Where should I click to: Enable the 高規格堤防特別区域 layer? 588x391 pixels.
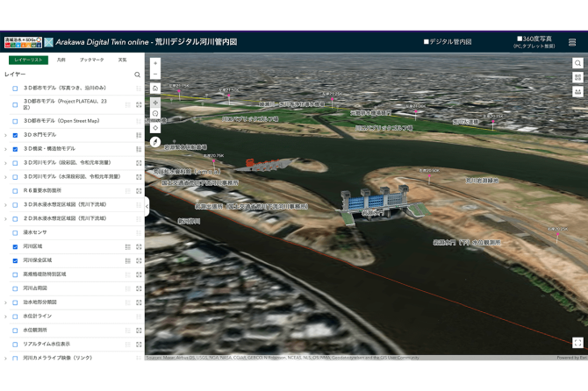[x=15, y=274]
